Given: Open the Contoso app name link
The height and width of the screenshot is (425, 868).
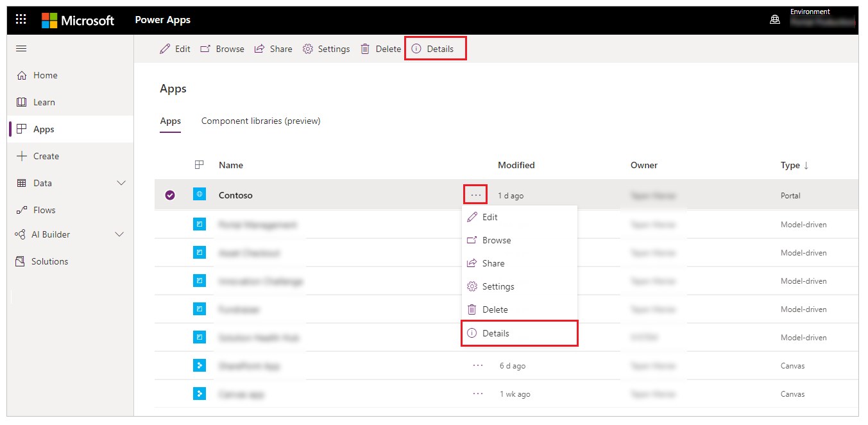Looking at the screenshot, I should click(235, 195).
